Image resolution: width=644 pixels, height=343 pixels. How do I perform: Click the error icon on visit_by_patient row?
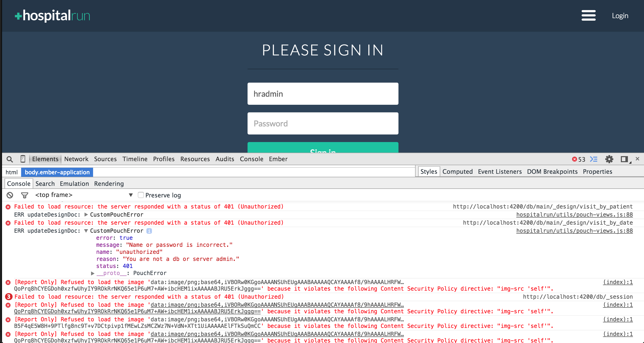[x=8, y=207]
